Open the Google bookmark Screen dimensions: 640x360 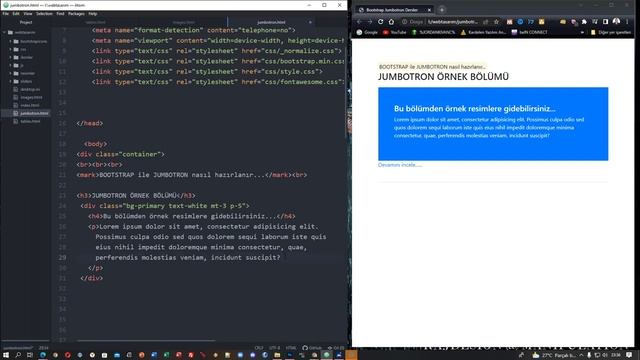[367, 32]
